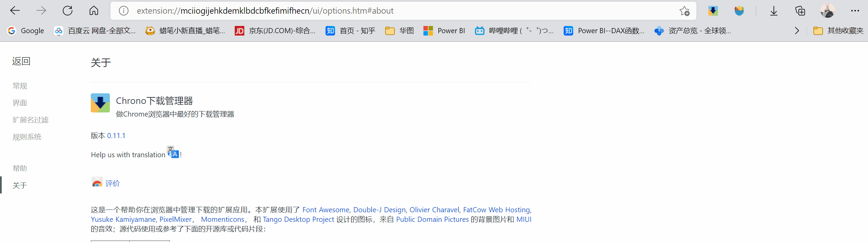Click the Chrono下载管理器 title text
Viewport: 868px width, 242px height.
tap(154, 101)
